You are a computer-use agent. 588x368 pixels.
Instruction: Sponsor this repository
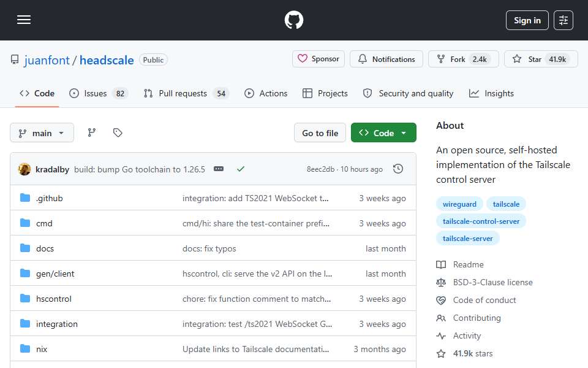pyautogui.click(x=318, y=59)
